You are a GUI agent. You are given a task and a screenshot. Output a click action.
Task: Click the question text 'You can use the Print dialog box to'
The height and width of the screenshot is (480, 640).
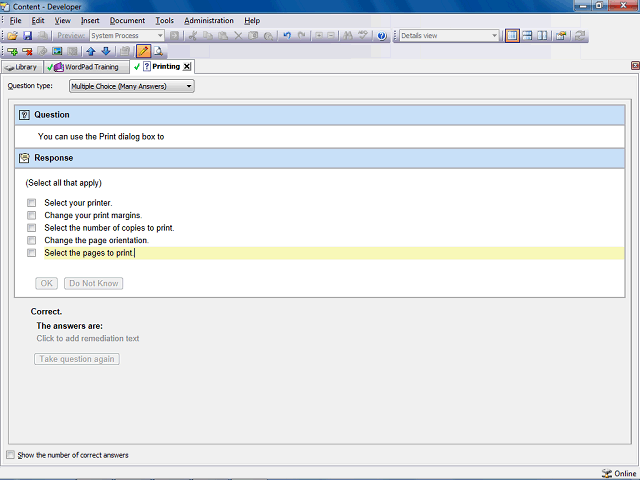tap(101, 137)
